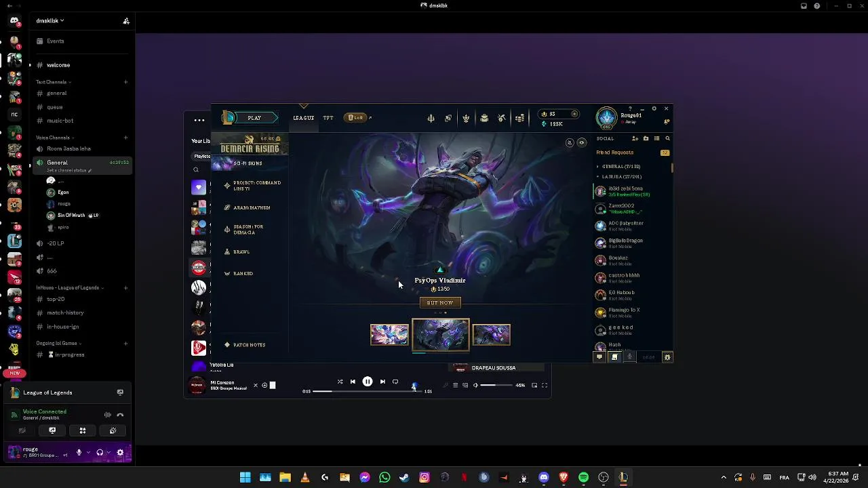Click the PLAY button
This screenshot has height=488, width=868.
pyautogui.click(x=254, y=118)
